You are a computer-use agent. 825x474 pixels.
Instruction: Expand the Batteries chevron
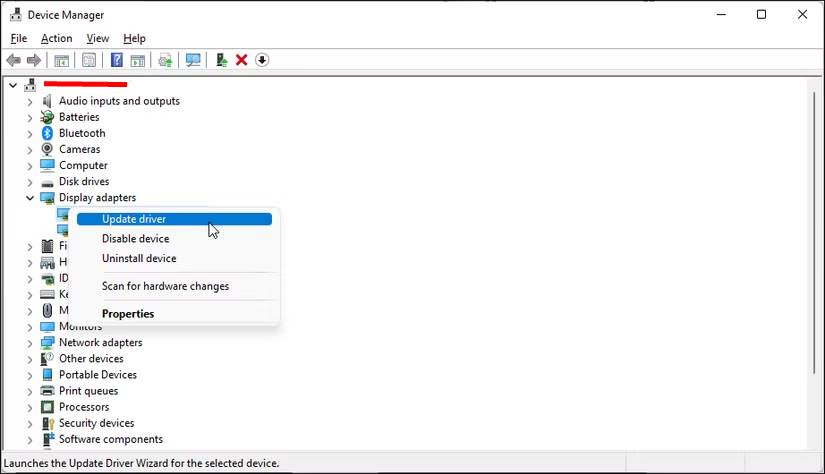30,117
